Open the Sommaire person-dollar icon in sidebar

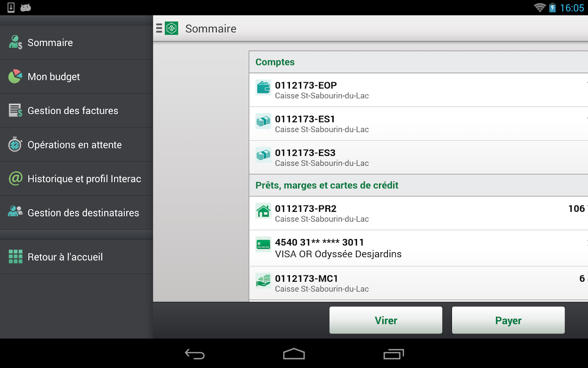point(16,42)
